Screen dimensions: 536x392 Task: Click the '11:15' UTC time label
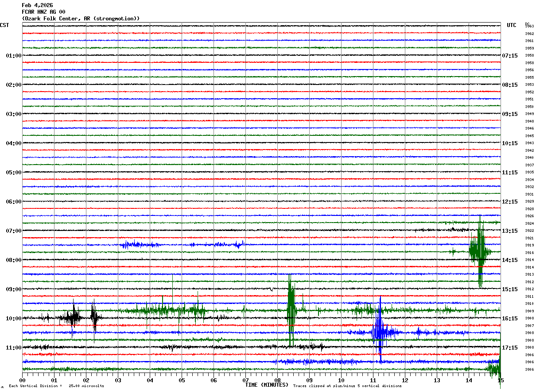coord(510,173)
